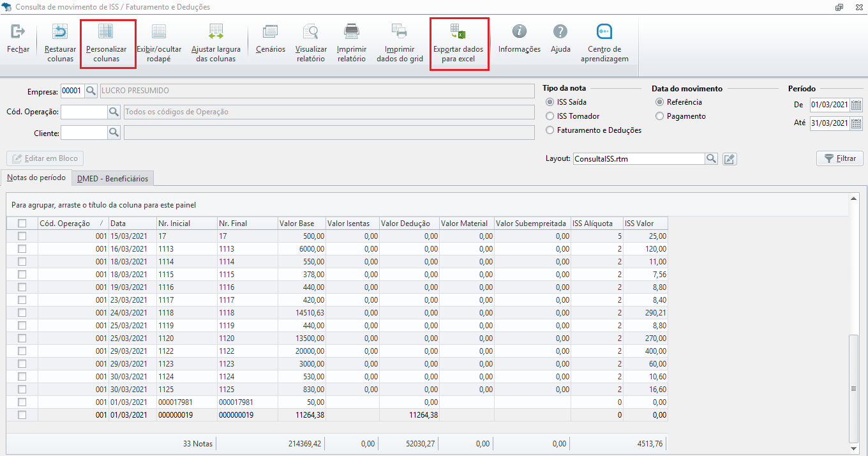Click the Fechar exit icon
Screen dimensions: 868x456
click(x=18, y=31)
